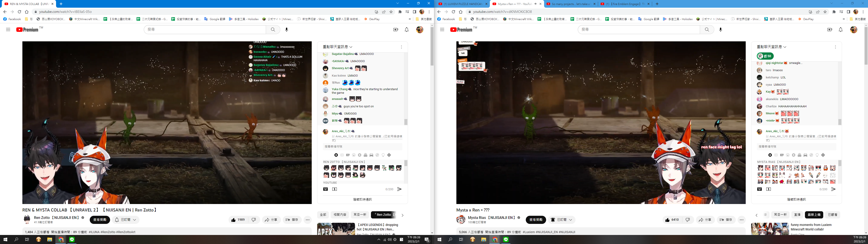Click search magnifier button in left window
This screenshot has height=244, width=868.
pos(273,30)
